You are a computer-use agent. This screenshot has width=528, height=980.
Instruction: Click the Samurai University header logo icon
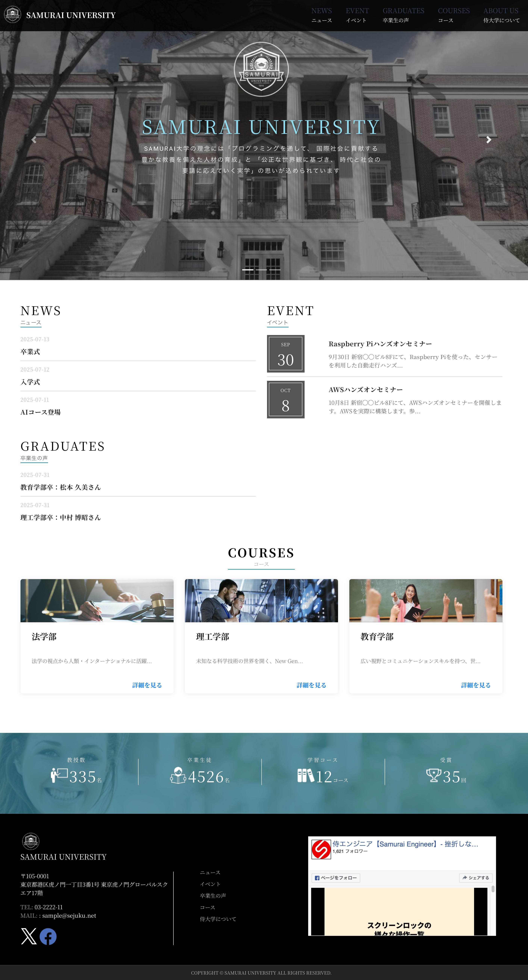pyautogui.click(x=13, y=15)
